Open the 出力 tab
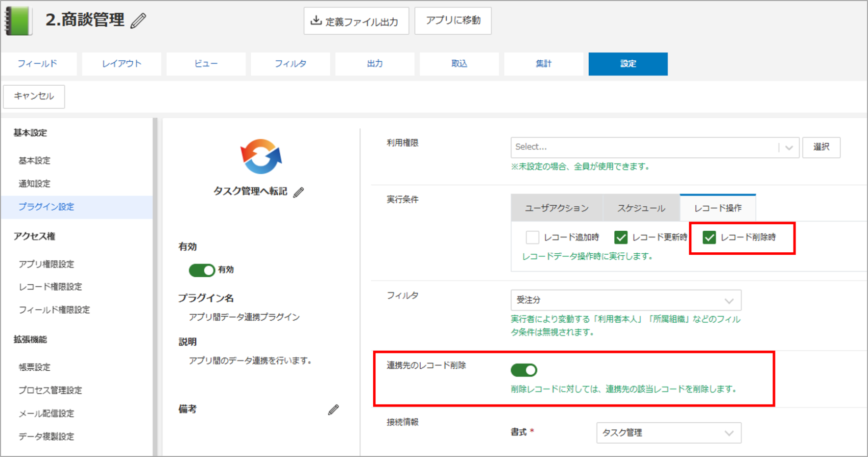Screen dimensions: 868x457 pyautogui.click(x=375, y=64)
